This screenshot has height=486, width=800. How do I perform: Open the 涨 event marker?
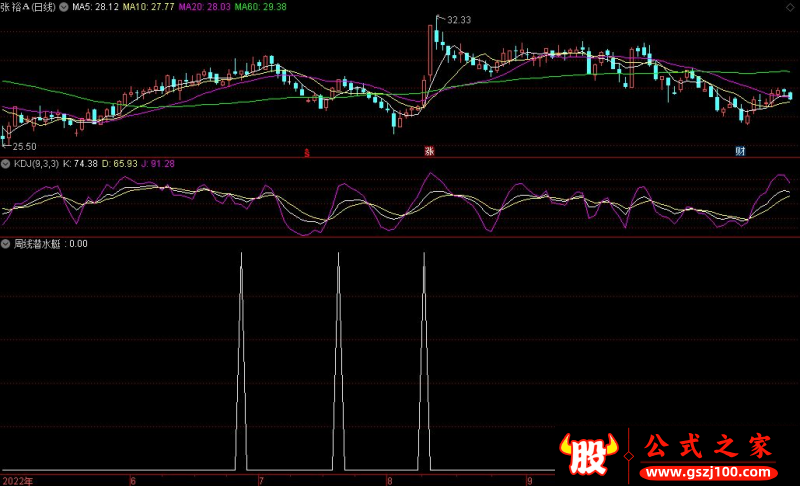pyautogui.click(x=429, y=151)
